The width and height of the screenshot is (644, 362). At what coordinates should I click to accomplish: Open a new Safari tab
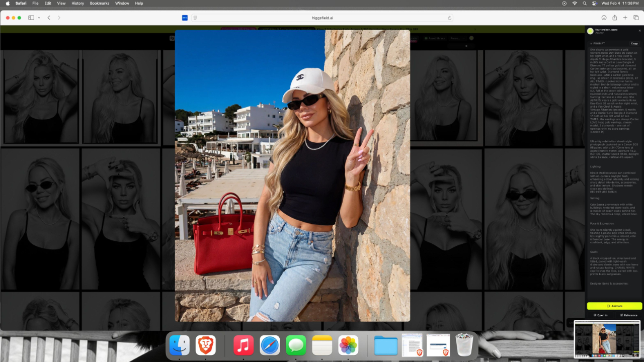pyautogui.click(x=625, y=18)
